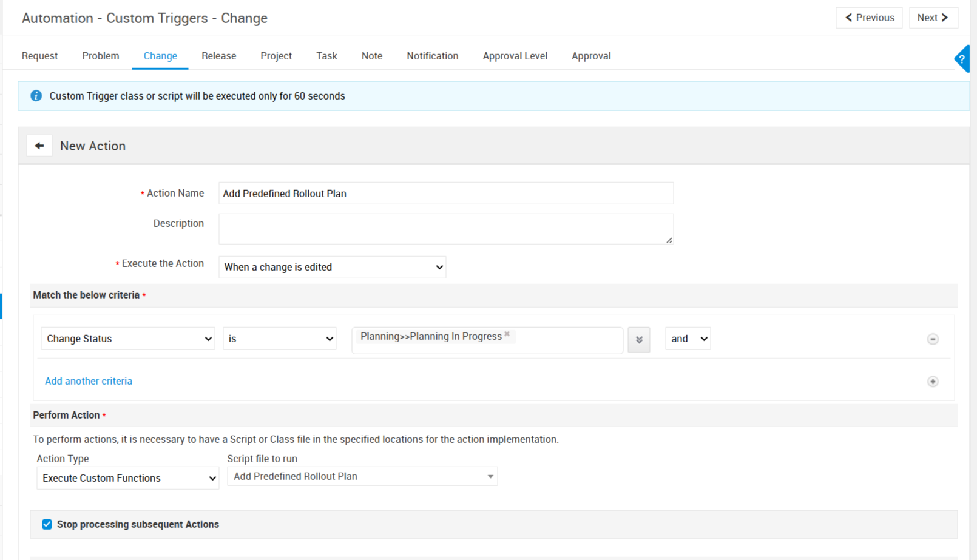
Task: Open the Execute the Action dropdown
Action: click(332, 267)
